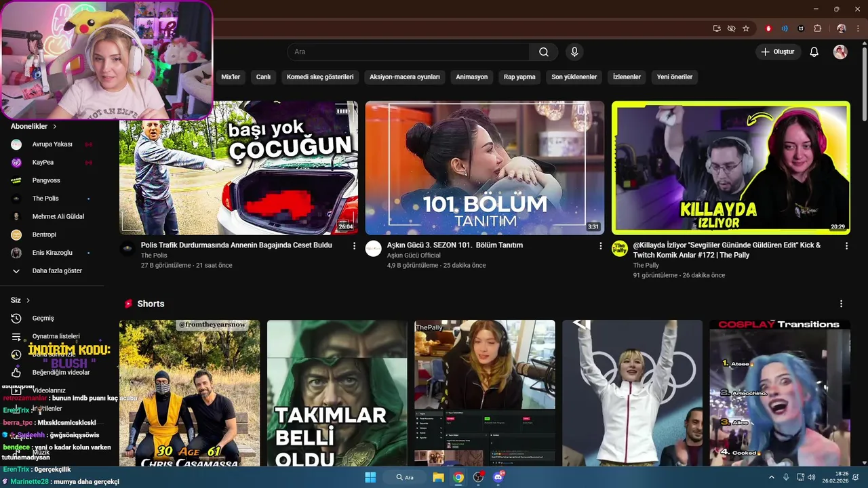Open The Polis channel avatar under first video

(x=127, y=249)
